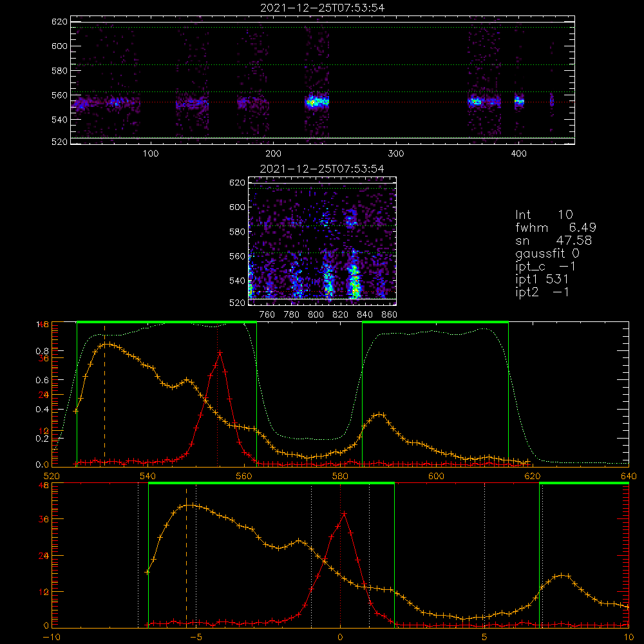
Task: Click the '780' x-axis label of middle image
Action: pos(292,315)
